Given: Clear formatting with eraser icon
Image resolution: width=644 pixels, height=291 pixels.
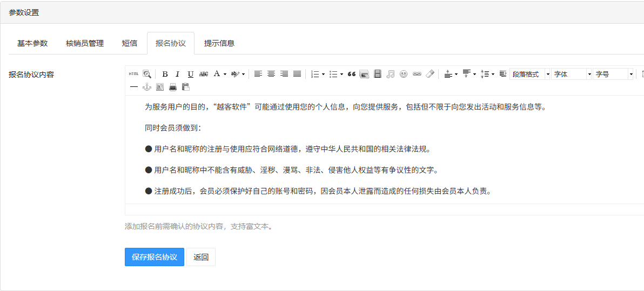Looking at the screenshot, I should click(x=430, y=75).
